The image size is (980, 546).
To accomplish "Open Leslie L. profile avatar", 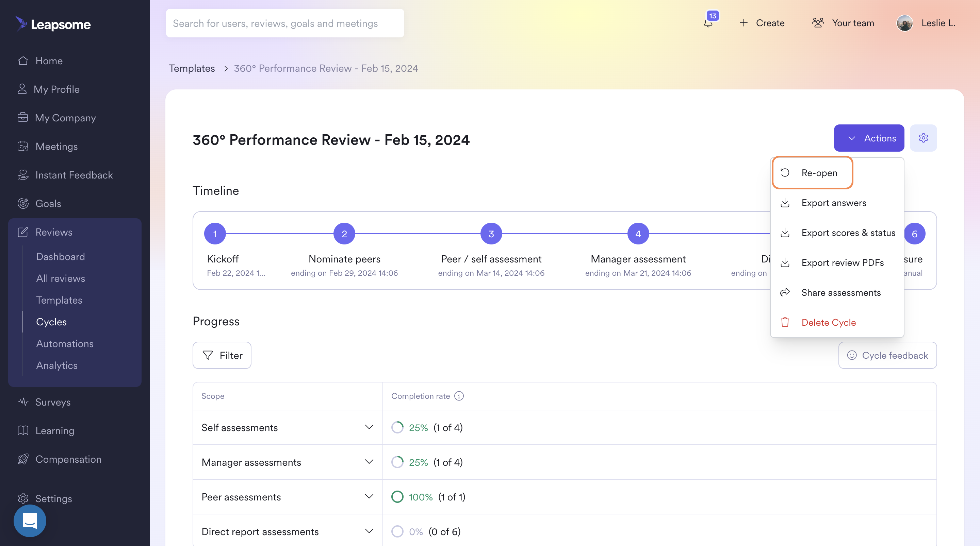I will [905, 23].
